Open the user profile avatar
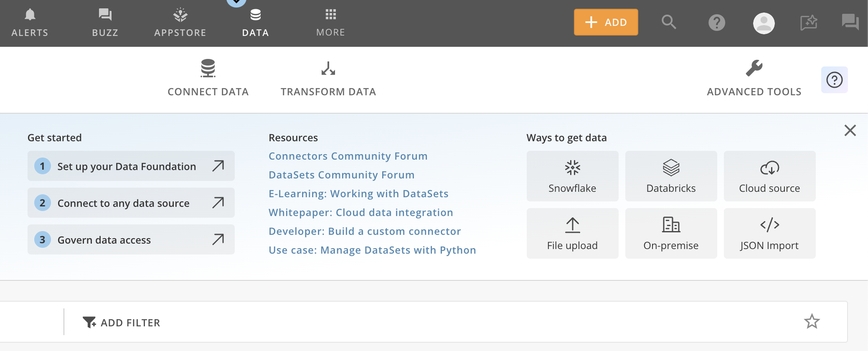 click(x=764, y=23)
